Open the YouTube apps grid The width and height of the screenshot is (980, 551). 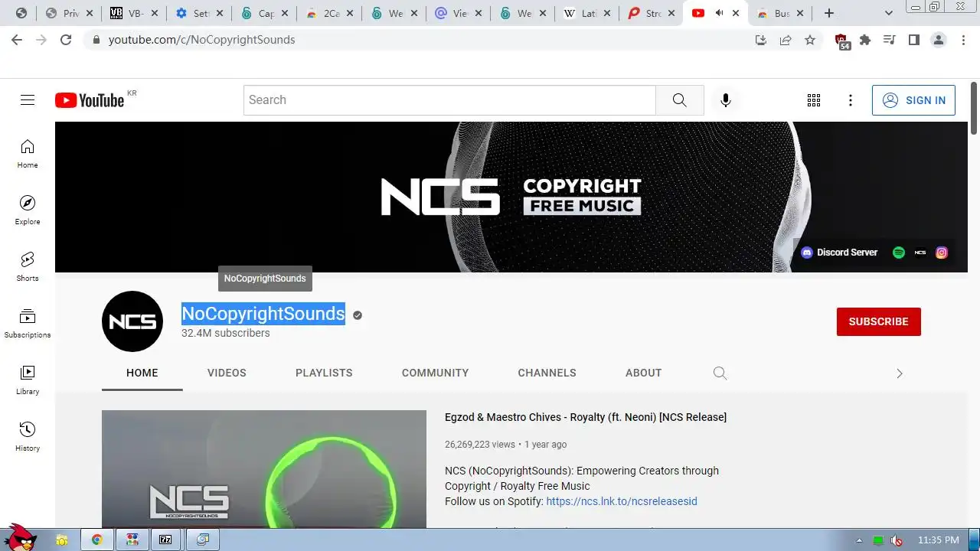[814, 100]
